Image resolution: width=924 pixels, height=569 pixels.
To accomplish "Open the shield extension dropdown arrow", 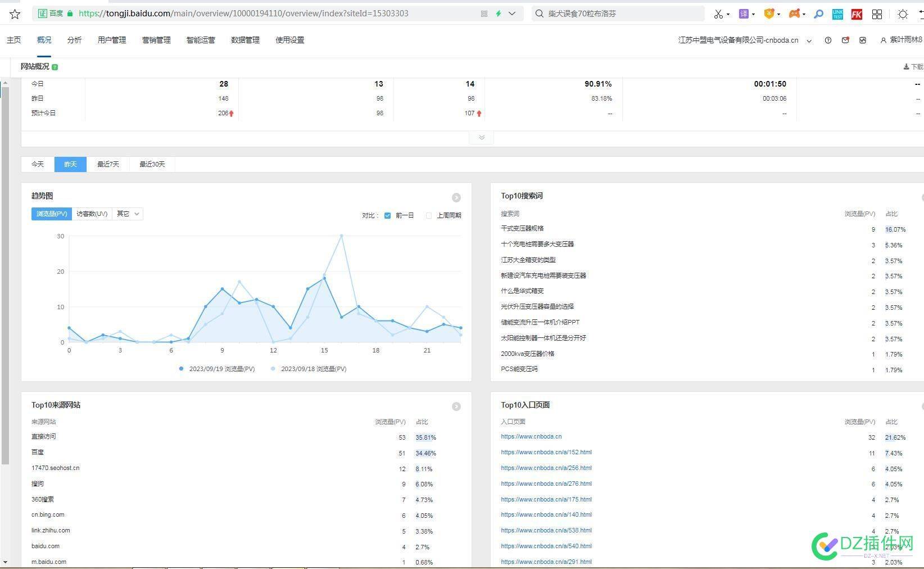I will (779, 15).
